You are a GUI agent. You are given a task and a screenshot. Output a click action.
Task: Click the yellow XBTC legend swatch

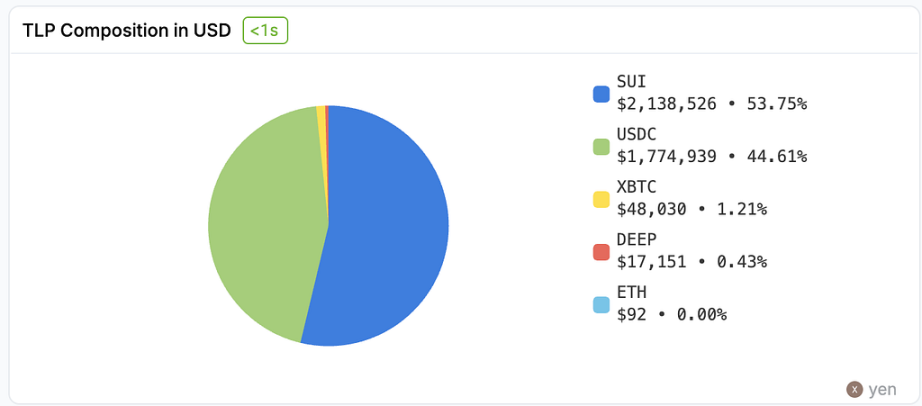pyautogui.click(x=601, y=199)
